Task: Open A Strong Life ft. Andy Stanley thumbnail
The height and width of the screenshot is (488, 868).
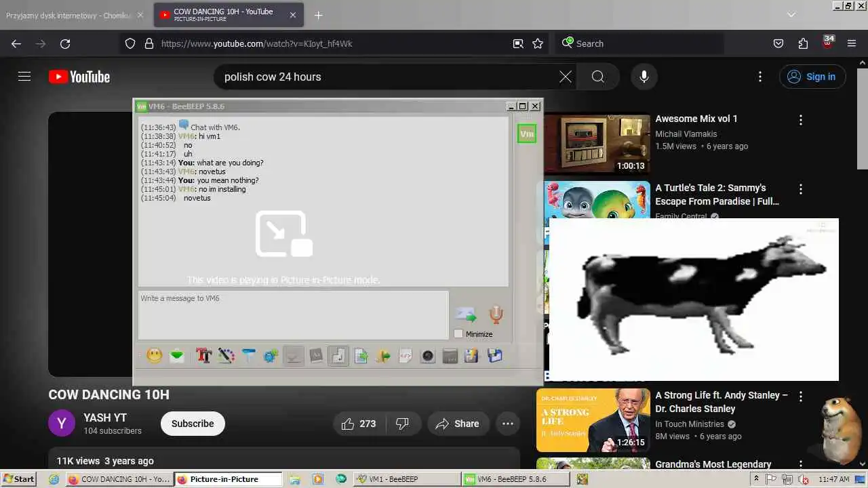Action: pyautogui.click(x=593, y=420)
